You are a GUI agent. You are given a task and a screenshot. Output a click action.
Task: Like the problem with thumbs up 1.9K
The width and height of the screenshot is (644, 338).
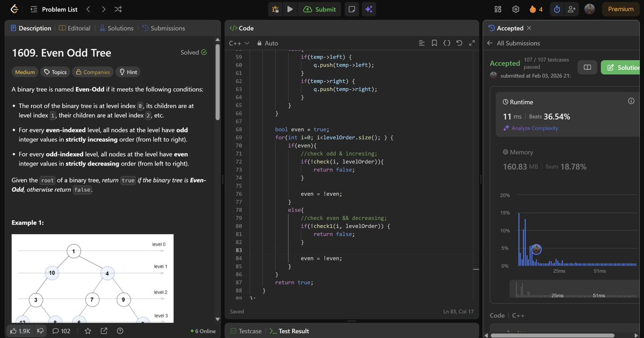pos(20,331)
